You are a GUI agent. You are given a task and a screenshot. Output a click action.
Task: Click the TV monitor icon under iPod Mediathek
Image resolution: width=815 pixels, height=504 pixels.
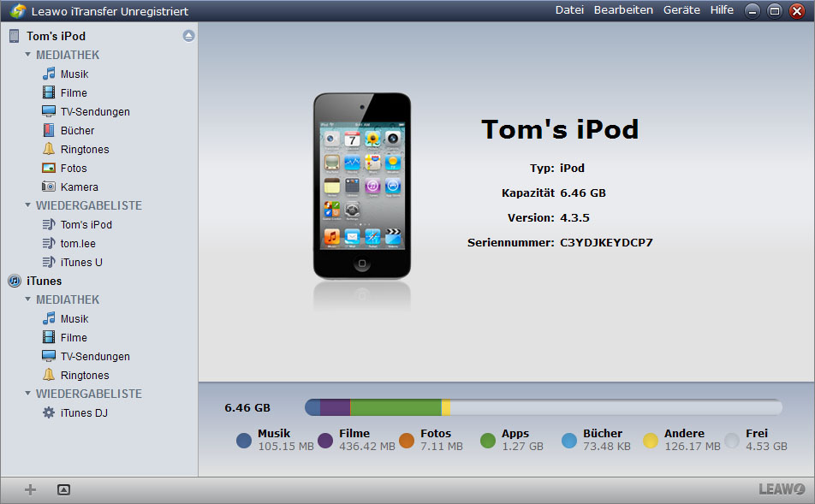[49, 111]
